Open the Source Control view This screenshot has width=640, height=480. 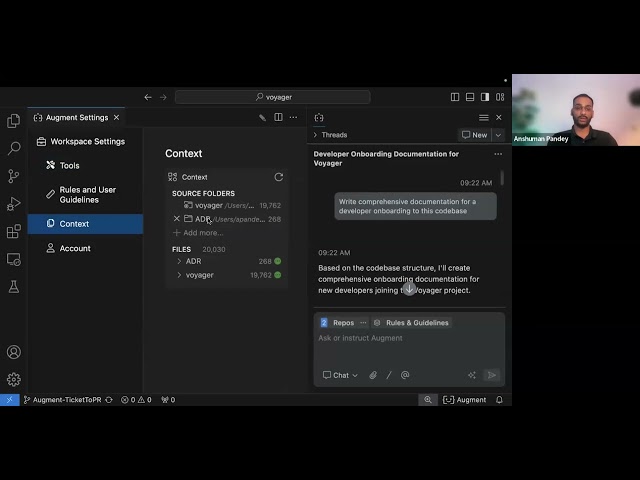(13, 176)
